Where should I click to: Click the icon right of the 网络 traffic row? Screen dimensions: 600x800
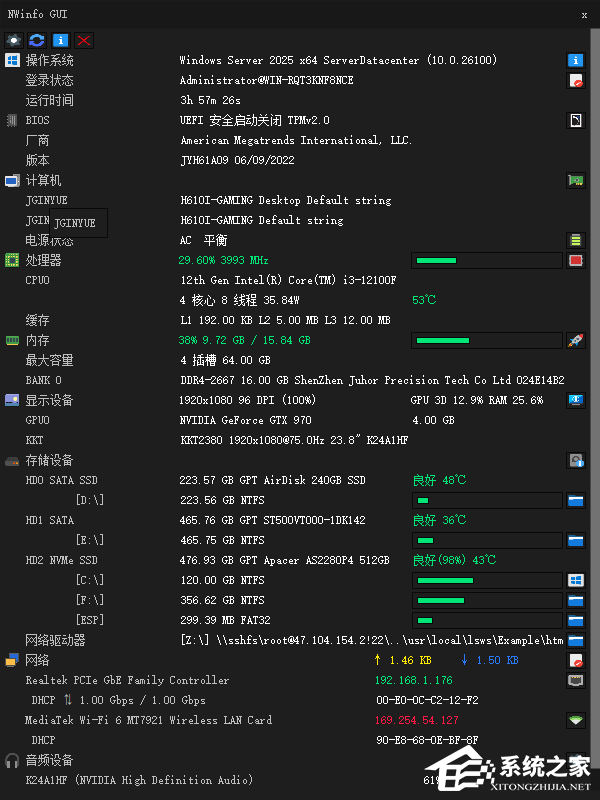point(576,660)
